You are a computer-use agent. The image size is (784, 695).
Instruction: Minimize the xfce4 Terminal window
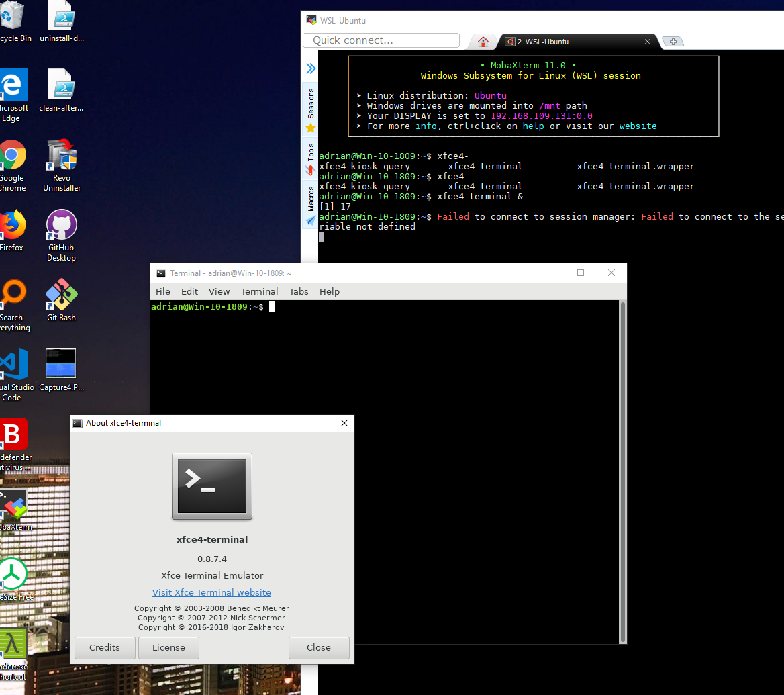click(550, 273)
